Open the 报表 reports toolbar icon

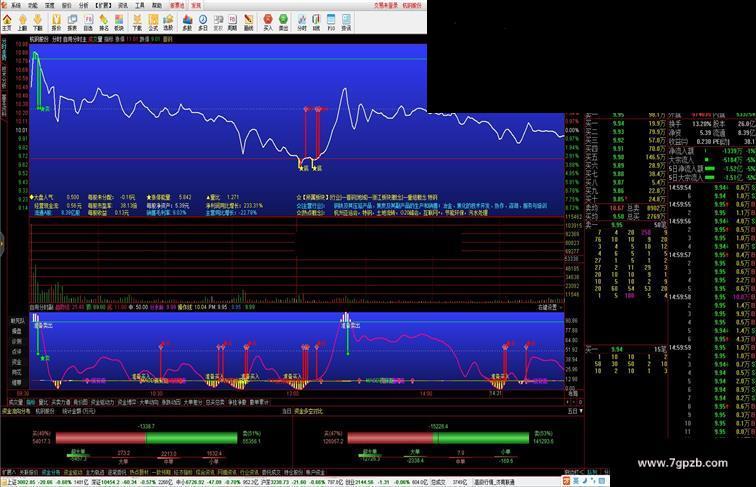click(72, 22)
